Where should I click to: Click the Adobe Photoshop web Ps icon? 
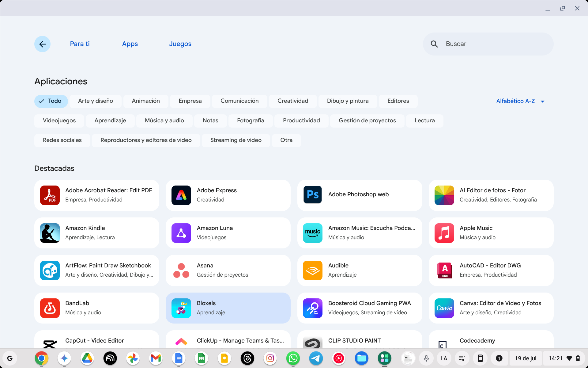point(313,194)
